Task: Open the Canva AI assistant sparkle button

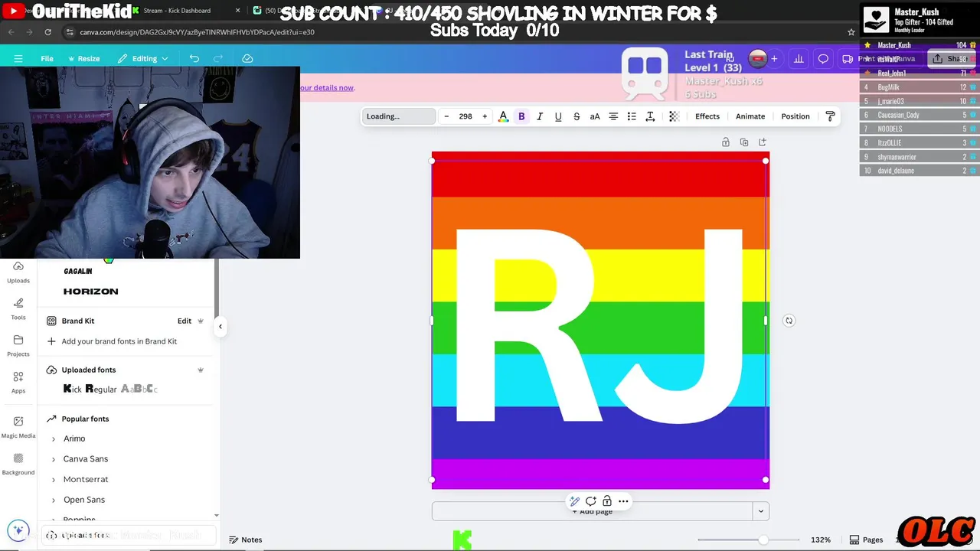Action: (x=18, y=530)
